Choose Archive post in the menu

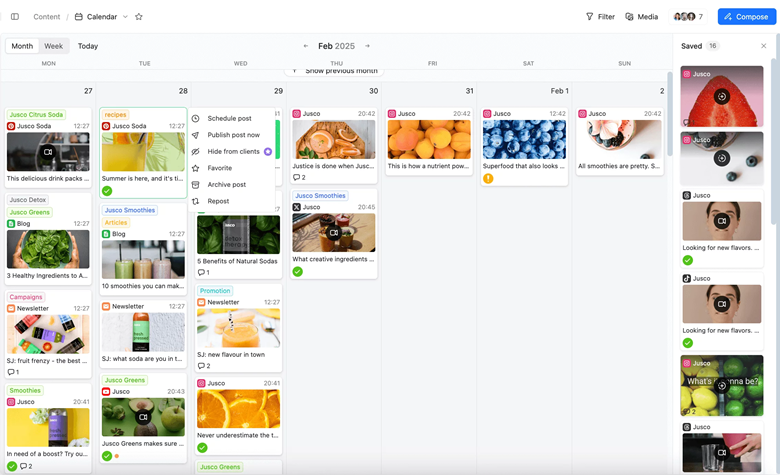tap(226, 185)
